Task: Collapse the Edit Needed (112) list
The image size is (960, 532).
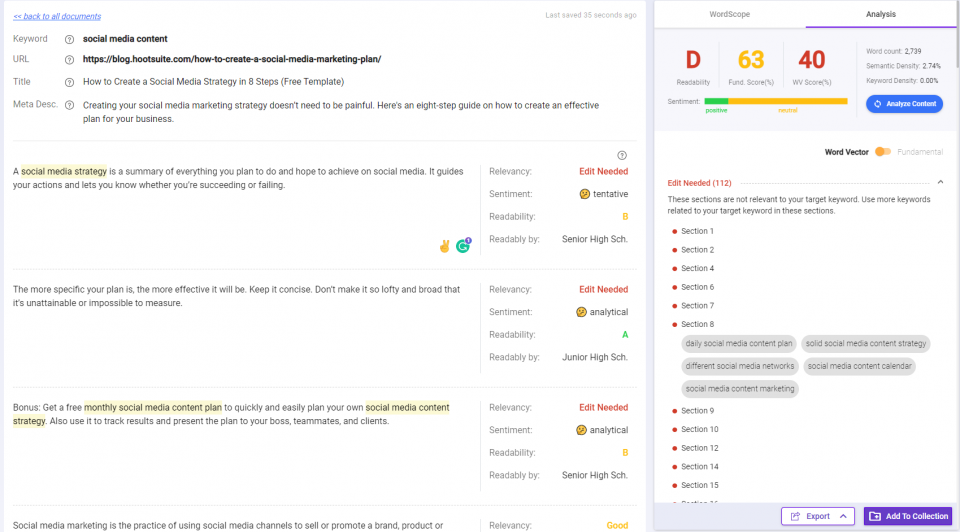Action: (940, 182)
